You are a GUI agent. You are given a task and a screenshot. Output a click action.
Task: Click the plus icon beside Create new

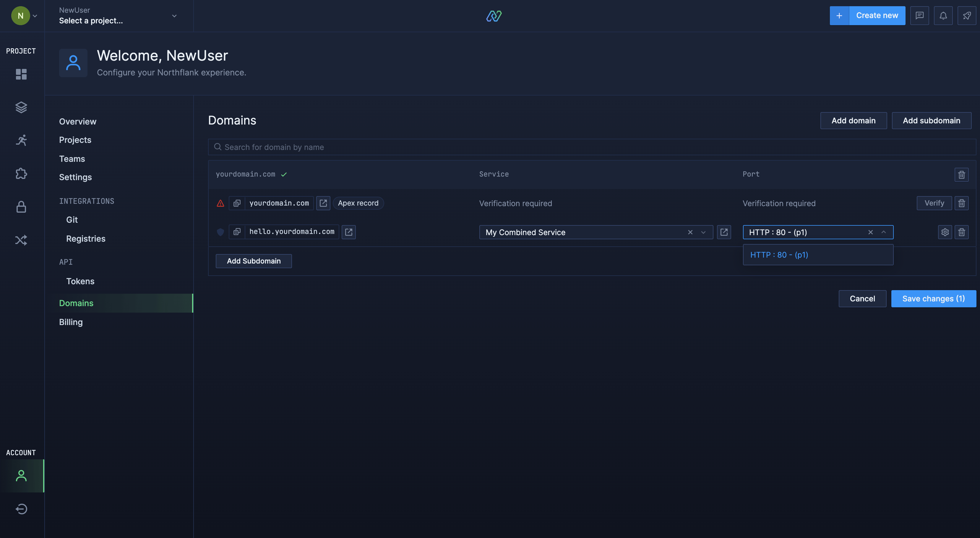839,16
